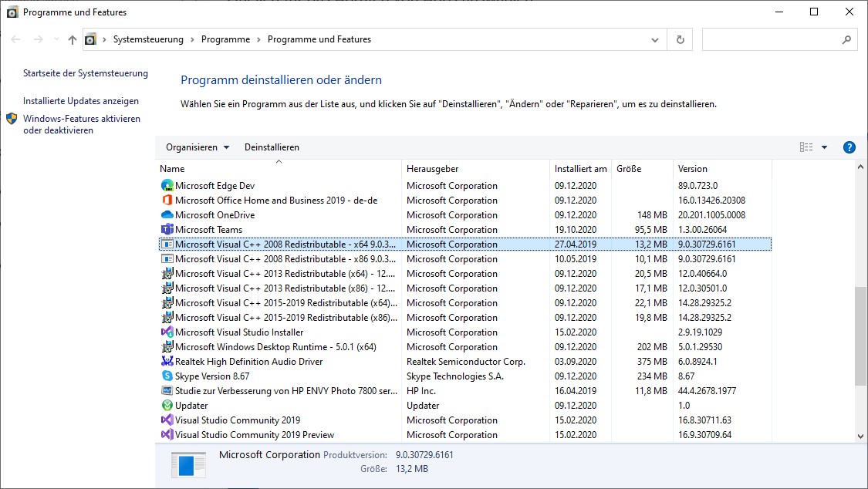Click the Visual C++ 2008 x86 row icon
This screenshot has height=489, width=868.
[167, 259]
